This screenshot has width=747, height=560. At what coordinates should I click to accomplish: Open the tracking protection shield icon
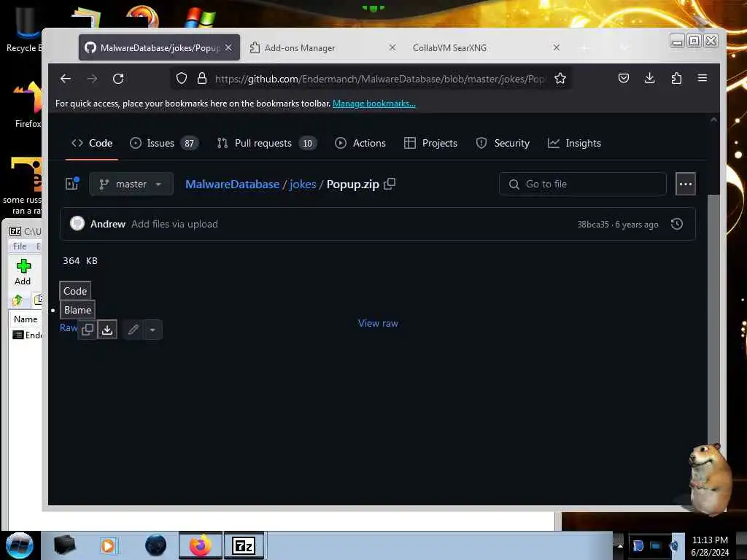click(x=182, y=79)
